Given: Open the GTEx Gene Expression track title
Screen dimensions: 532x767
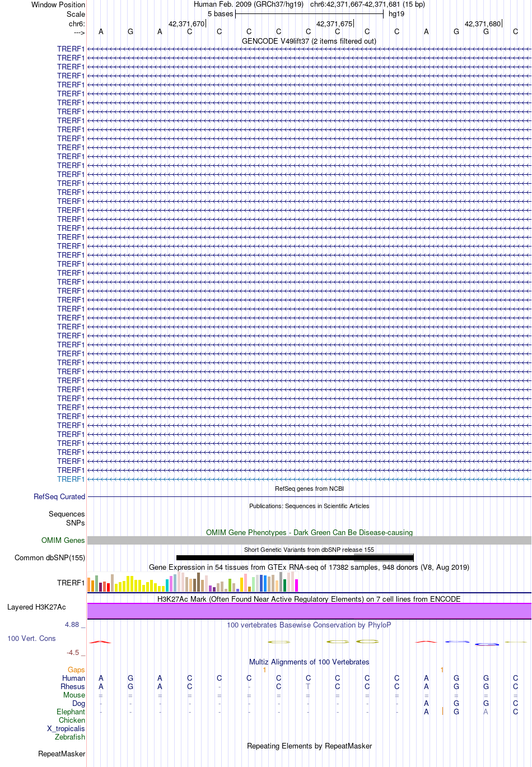Looking at the screenshot, I should point(309,567).
